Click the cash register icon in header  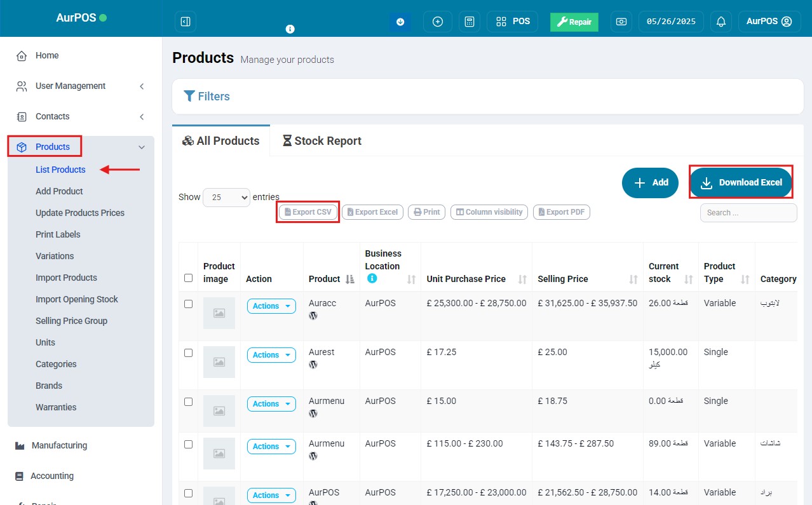click(x=621, y=22)
